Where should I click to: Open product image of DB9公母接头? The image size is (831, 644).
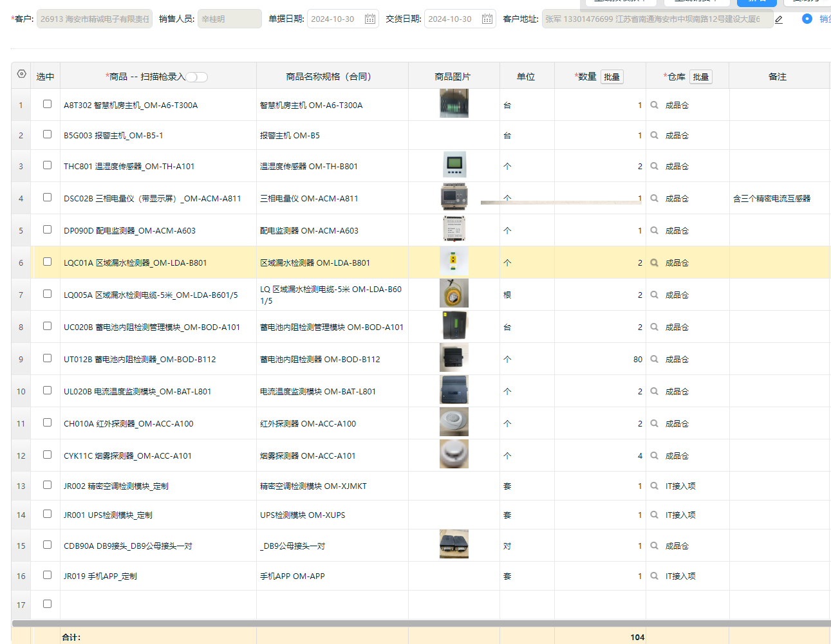[454, 544]
